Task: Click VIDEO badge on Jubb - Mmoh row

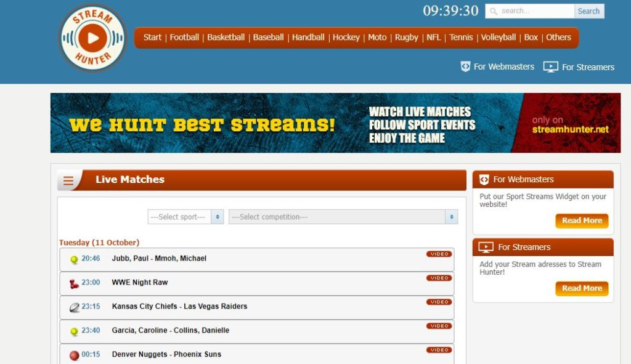Action: pyautogui.click(x=439, y=254)
